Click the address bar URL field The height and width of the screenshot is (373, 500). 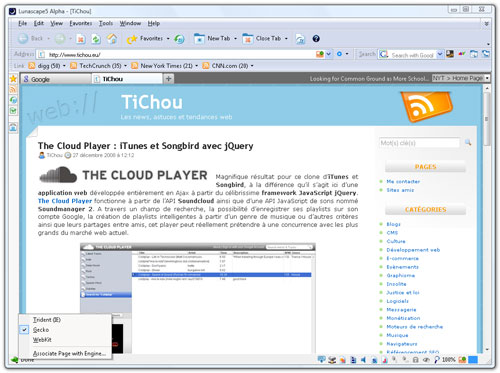click(180, 55)
